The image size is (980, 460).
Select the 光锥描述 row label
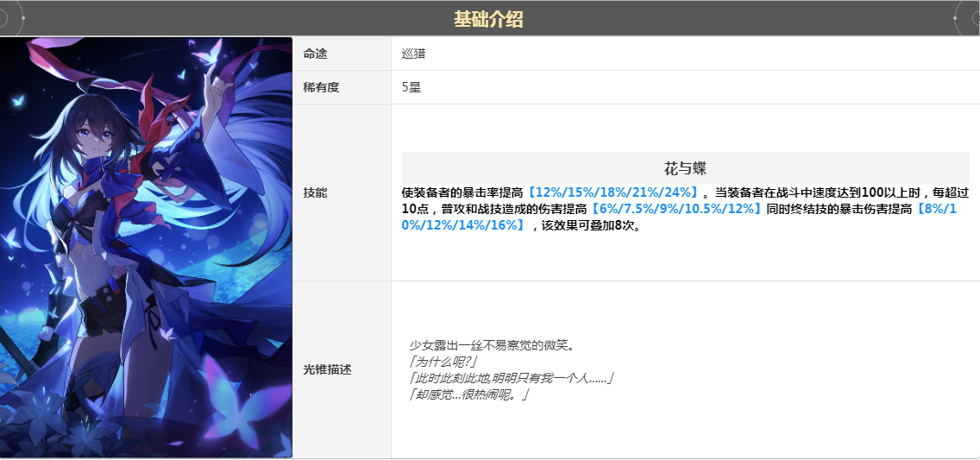tap(327, 369)
